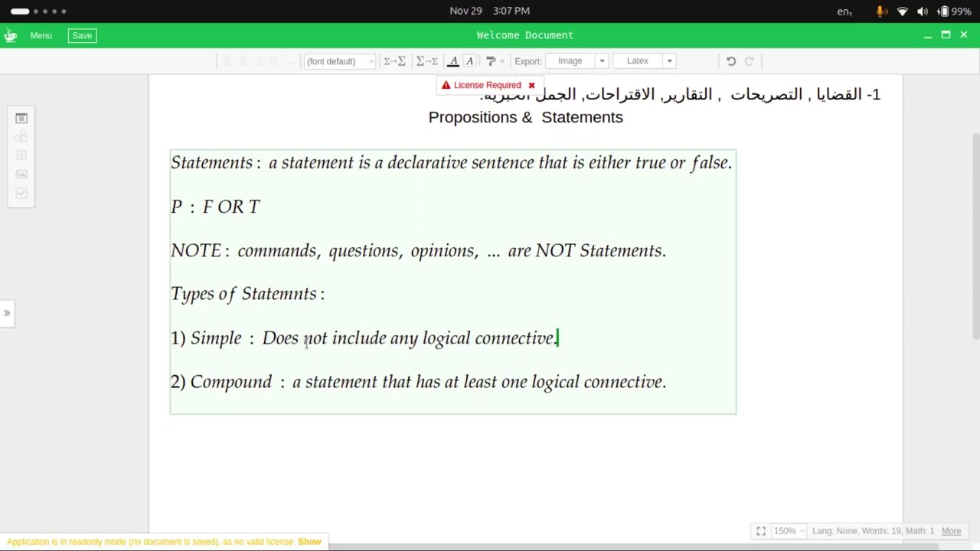Click the second sigma conversion icon
Image resolution: width=980 pixels, height=551 pixels.
tap(426, 61)
